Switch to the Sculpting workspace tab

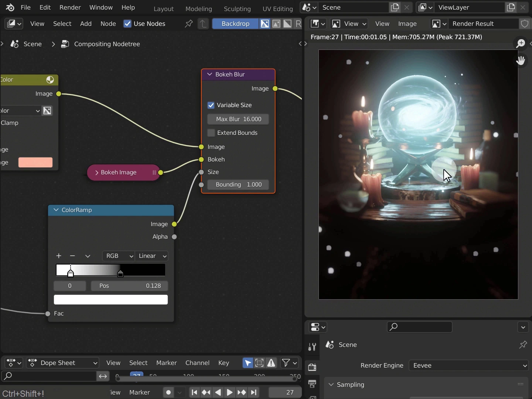[237, 9]
